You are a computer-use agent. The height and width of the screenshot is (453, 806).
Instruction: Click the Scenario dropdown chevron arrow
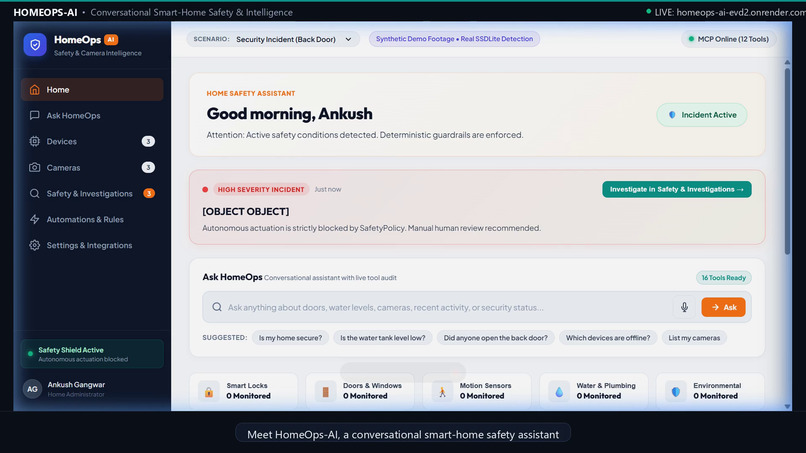(x=349, y=39)
